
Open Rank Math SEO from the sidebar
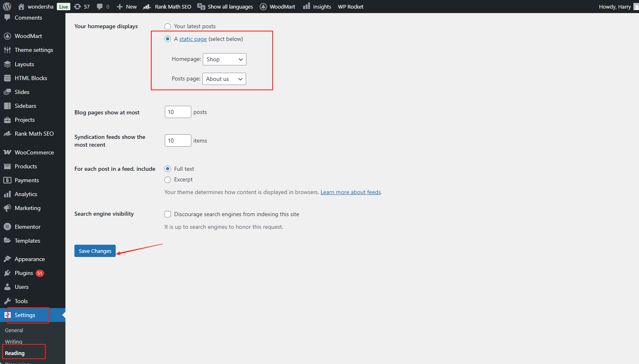[x=34, y=133]
